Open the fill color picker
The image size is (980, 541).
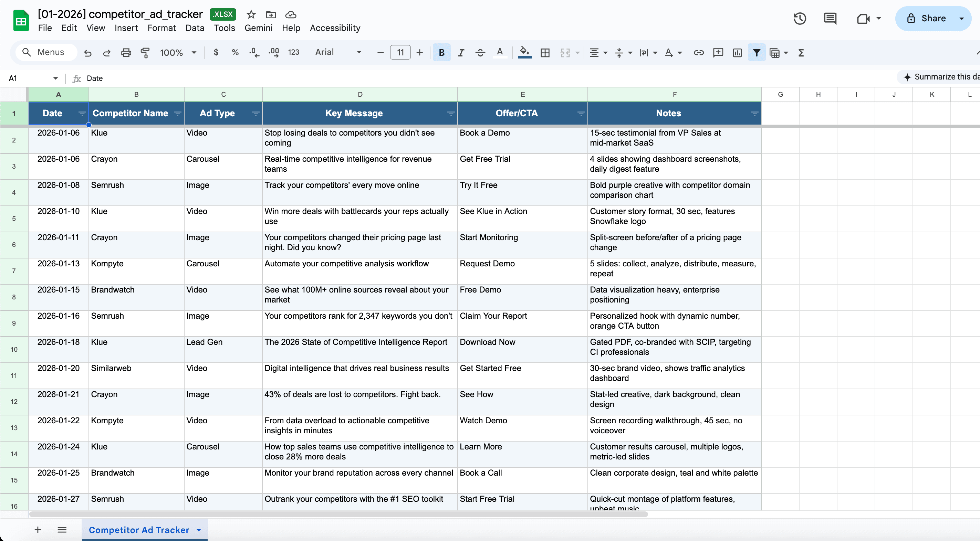[x=525, y=52]
